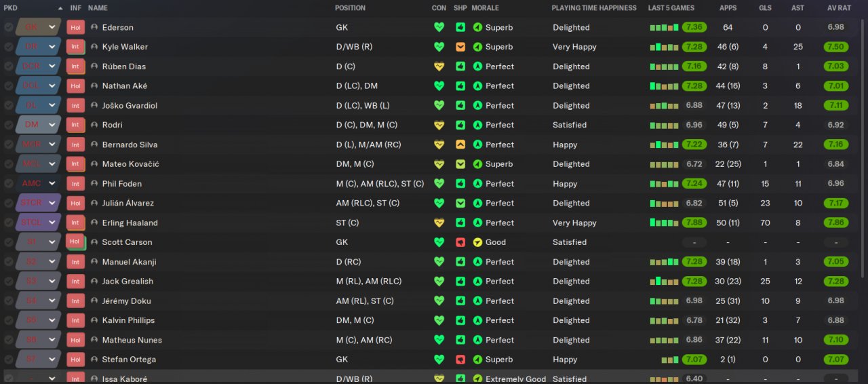Viewport: 868px width, 384px height.
Task: Toggle the selection checkmark for Ederson
Action: click(x=8, y=28)
